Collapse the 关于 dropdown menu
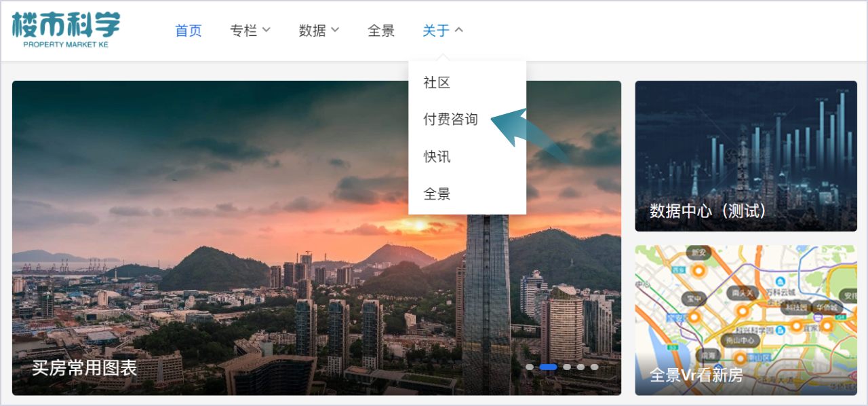 pyautogui.click(x=443, y=31)
